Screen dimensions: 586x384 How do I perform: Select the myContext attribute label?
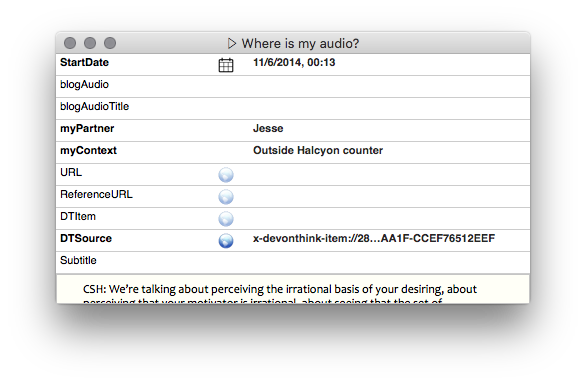click(x=89, y=150)
